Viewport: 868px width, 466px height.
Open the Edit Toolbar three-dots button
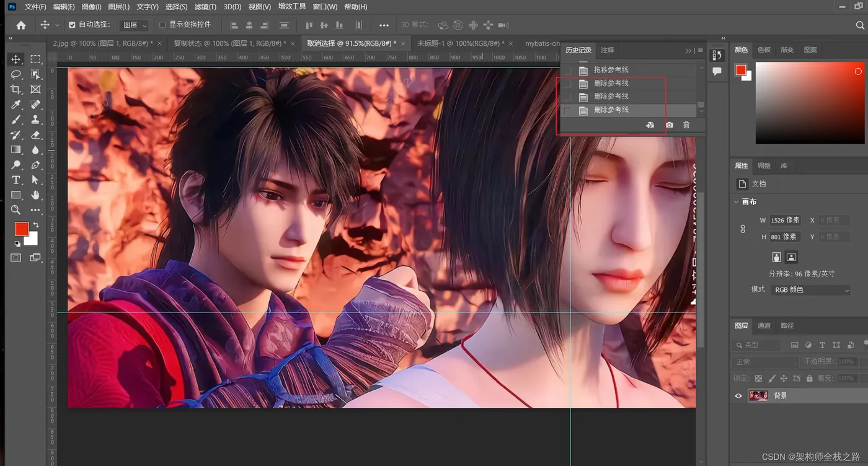click(x=35, y=210)
